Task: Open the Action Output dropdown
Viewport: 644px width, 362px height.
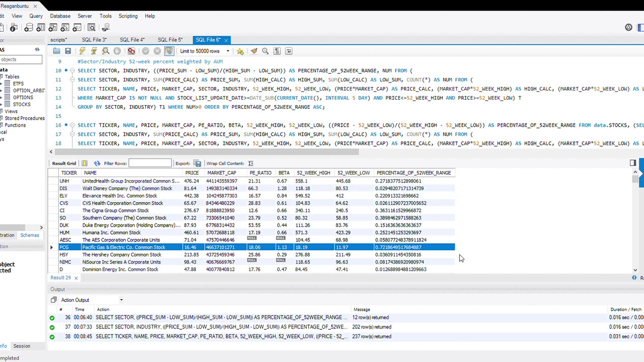Action: [121, 300]
